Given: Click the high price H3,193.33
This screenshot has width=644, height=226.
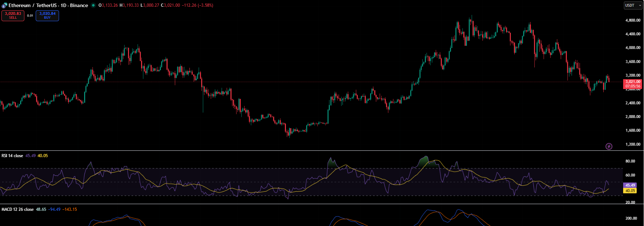Looking at the screenshot, I should 129,5.
